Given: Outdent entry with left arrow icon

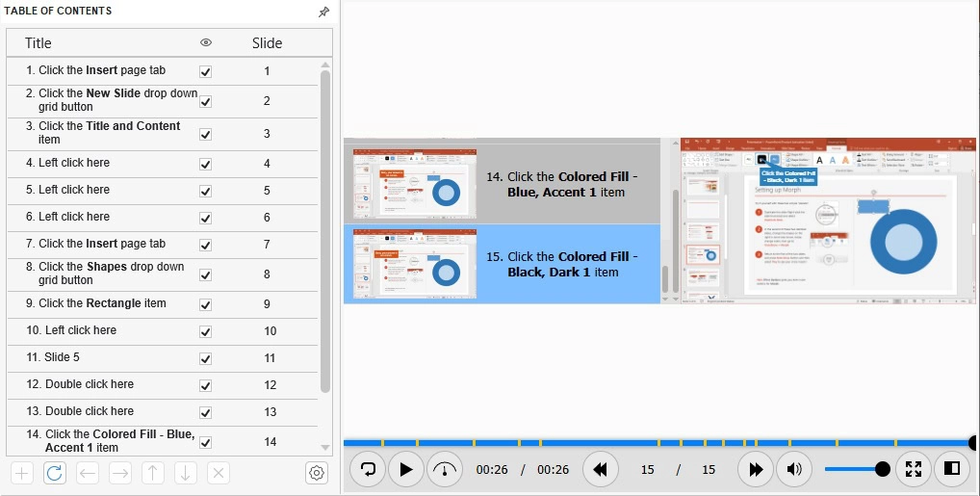Looking at the screenshot, I should coord(88,473).
